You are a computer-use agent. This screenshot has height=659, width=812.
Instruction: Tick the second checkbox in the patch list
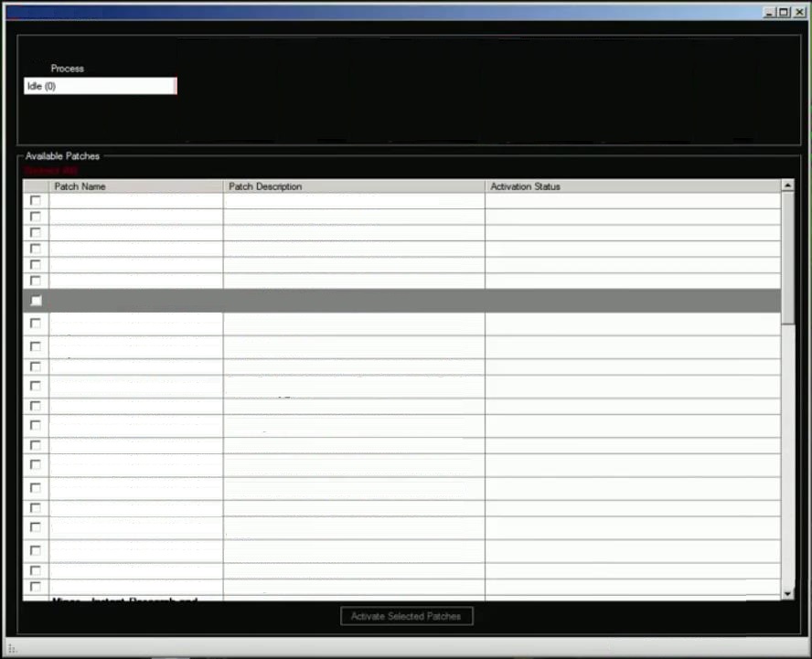[36, 217]
